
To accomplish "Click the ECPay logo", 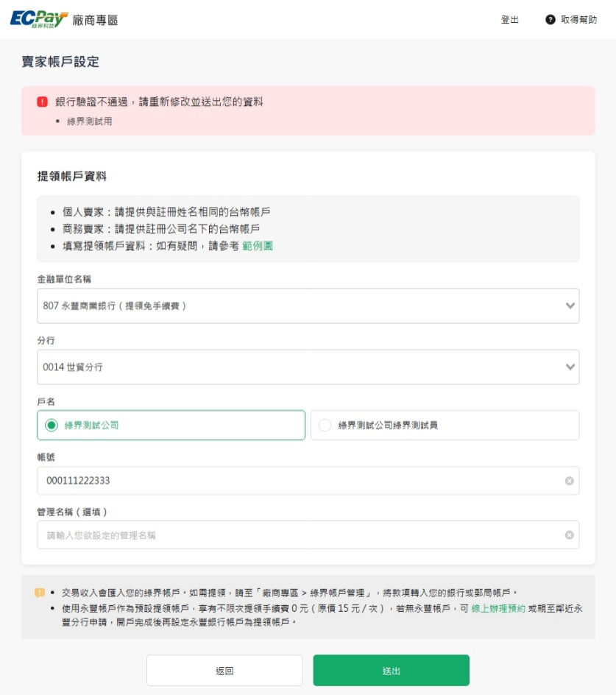I will pyautogui.click(x=38, y=19).
